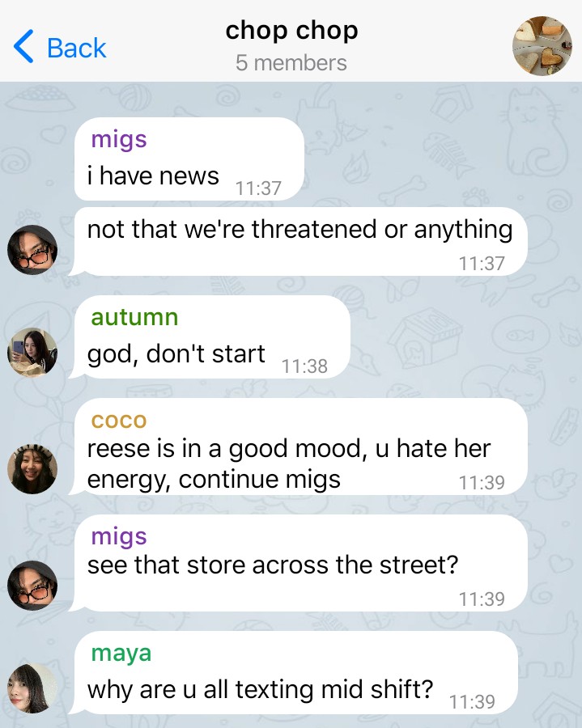The image size is (582, 728).
Task: Open the group avatar with heart toast
Action: [x=542, y=45]
